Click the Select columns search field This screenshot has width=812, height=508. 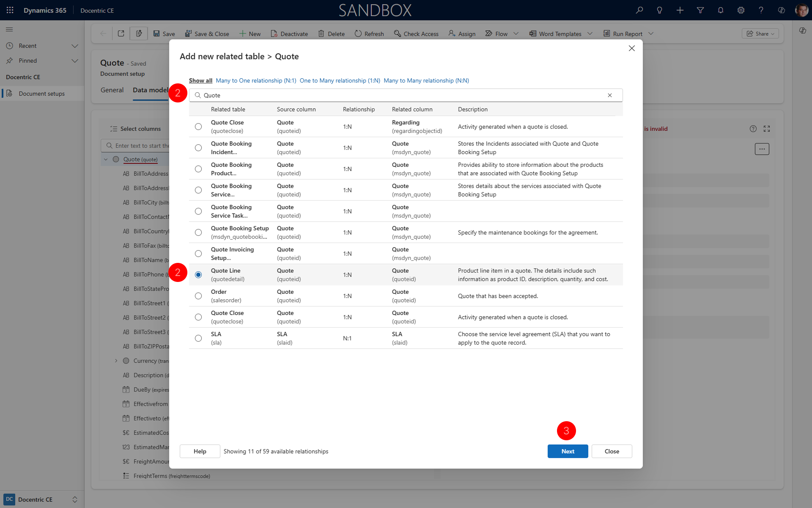coord(135,146)
